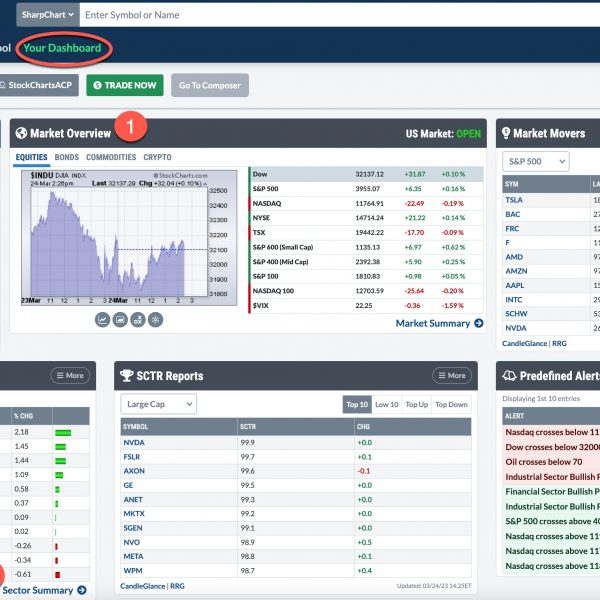Screen dimensions: 600x600
Task: Switch to the EQUITIES tab
Action: [x=31, y=157]
